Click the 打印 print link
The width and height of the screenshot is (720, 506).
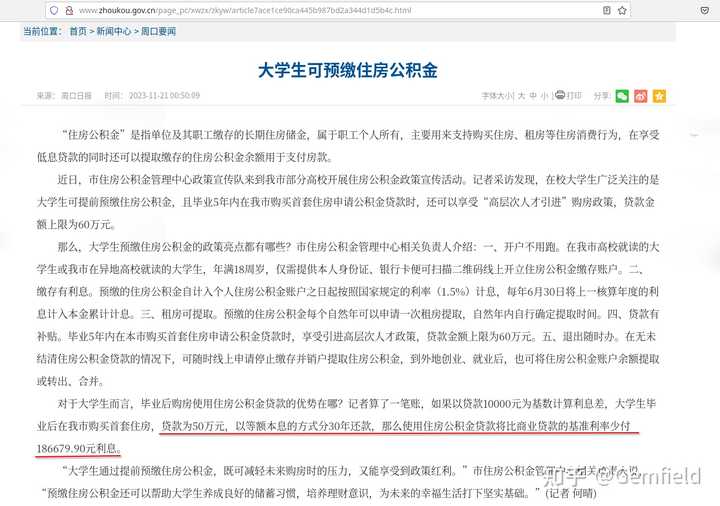(574, 96)
